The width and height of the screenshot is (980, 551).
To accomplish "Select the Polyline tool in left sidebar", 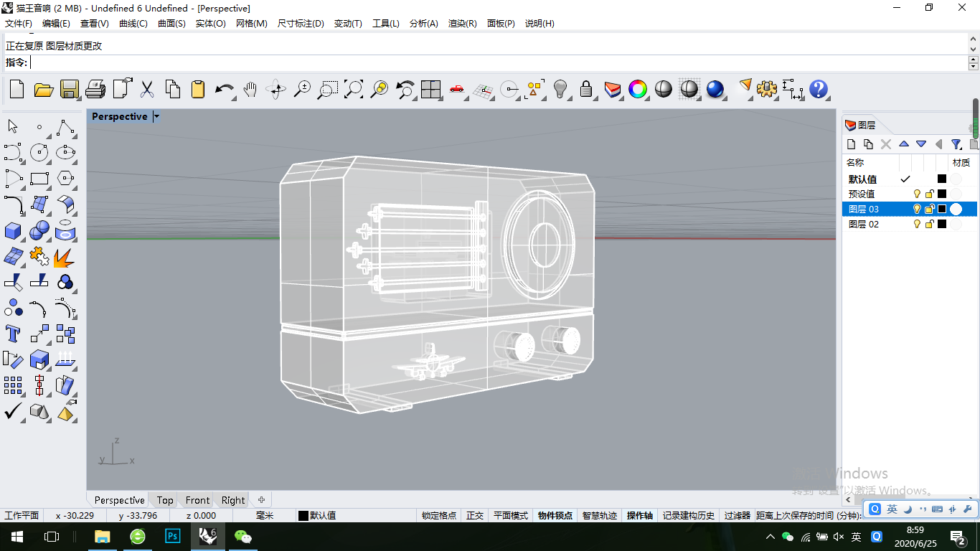I will point(66,127).
